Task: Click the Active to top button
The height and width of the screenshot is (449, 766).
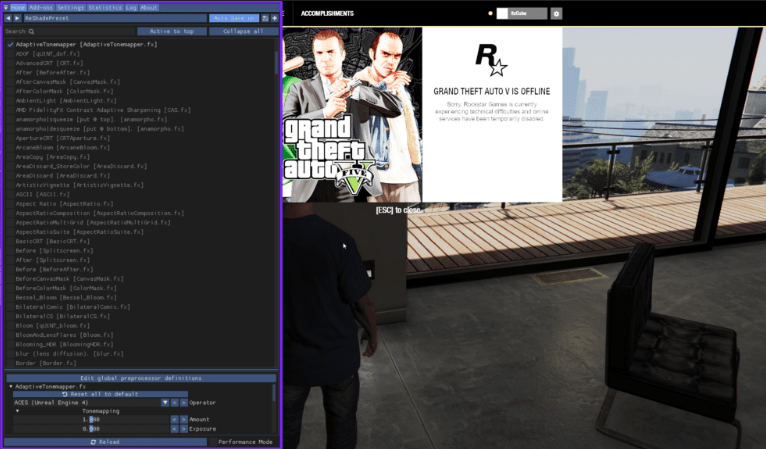Action: pyautogui.click(x=172, y=31)
